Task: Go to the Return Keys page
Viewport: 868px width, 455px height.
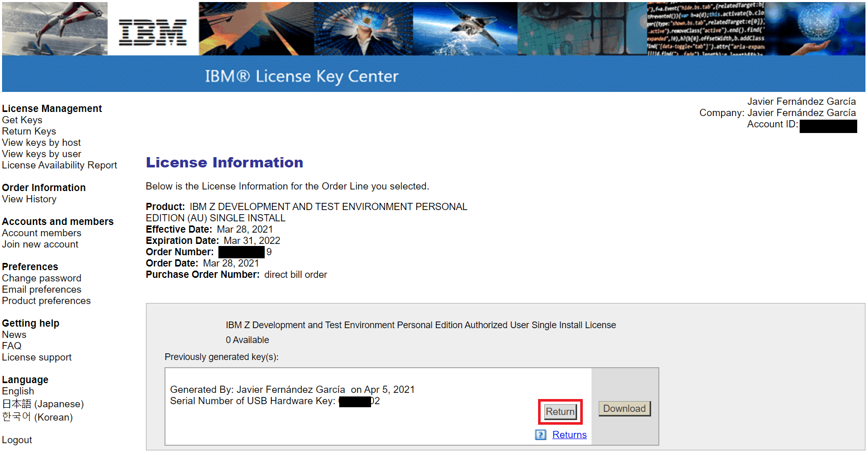Action: [29, 131]
